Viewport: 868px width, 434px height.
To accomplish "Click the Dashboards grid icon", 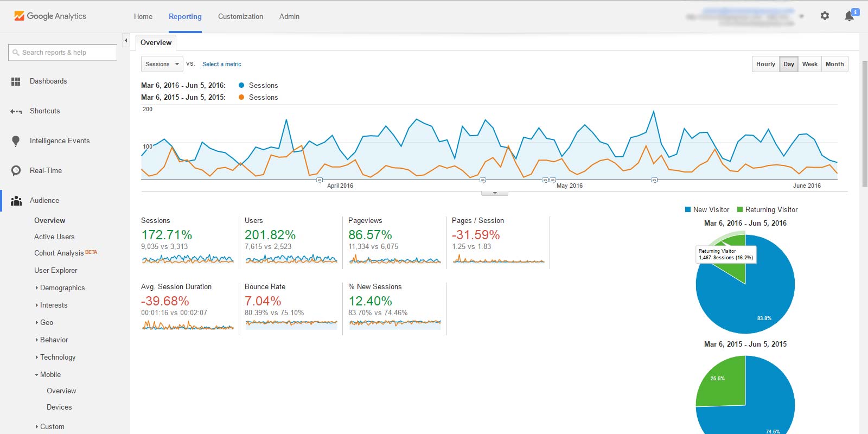I will [16, 81].
